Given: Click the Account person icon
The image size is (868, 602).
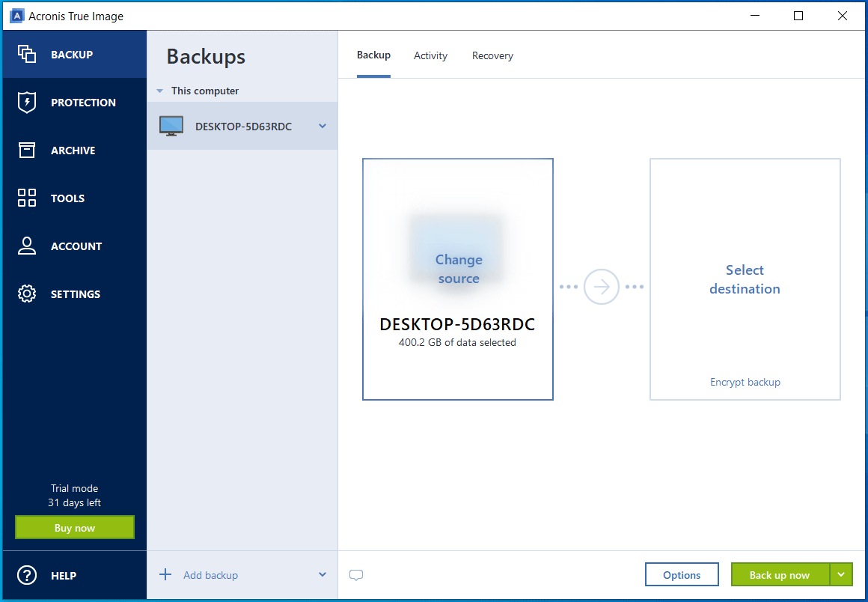Looking at the screenshot, I should click(27, 246).
